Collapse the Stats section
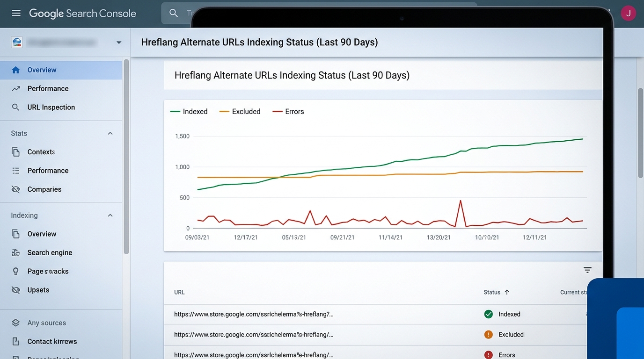This screenshot has width=644, height=359. click(110, 134)
